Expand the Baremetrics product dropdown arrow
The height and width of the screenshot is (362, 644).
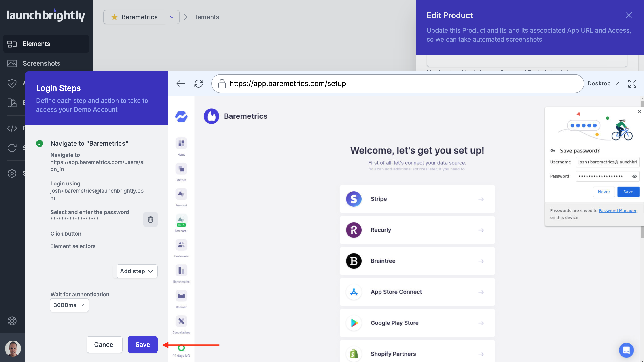coord(172,17)
